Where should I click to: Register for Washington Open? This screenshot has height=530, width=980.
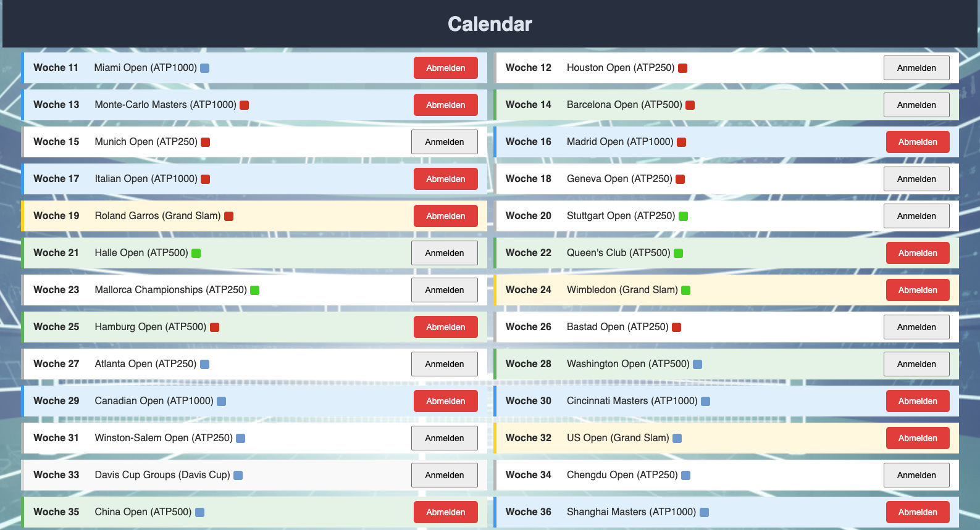tap(916, 364)
